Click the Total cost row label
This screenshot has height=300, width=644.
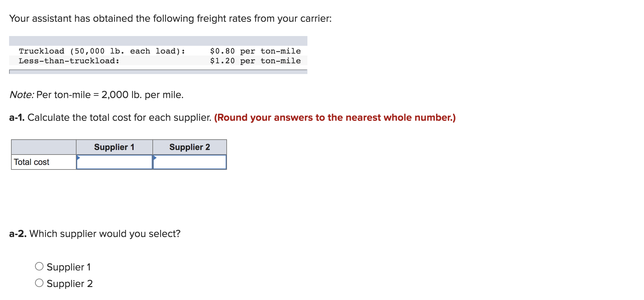point(32,161)
